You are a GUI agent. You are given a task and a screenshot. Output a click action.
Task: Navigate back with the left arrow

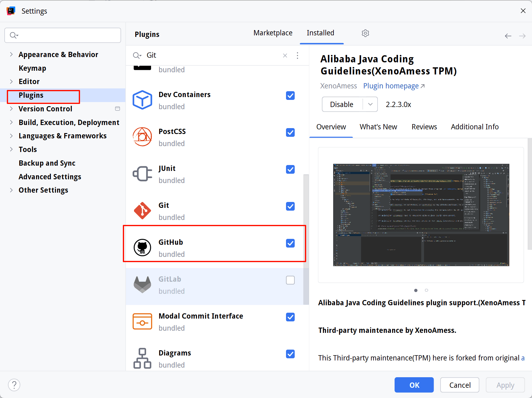point(508,36)
